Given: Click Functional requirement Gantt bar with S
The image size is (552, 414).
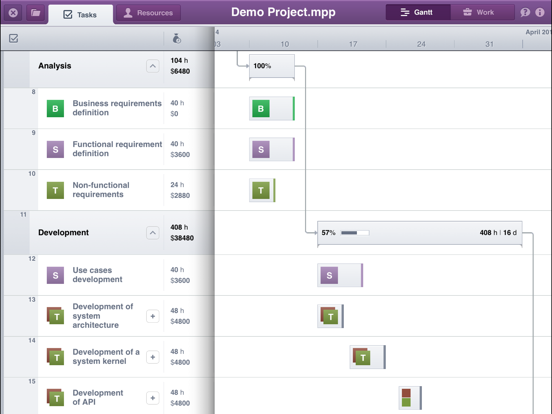Looking at the screenshot, I should (272, 149).
